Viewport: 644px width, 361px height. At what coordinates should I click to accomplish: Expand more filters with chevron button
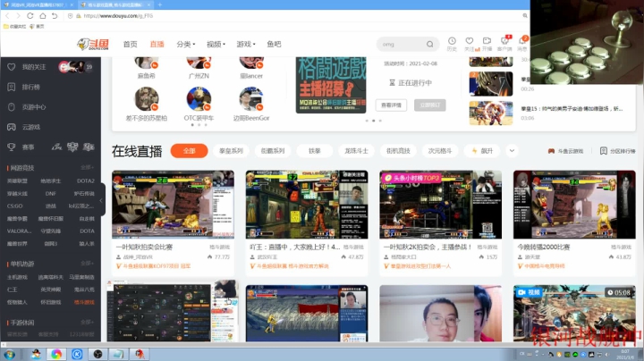pos(512,151)
